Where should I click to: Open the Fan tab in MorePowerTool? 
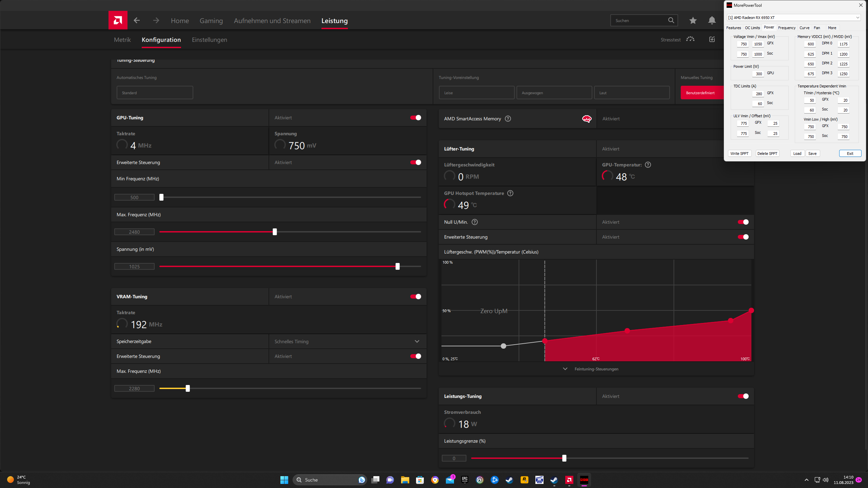click(817, 28)
